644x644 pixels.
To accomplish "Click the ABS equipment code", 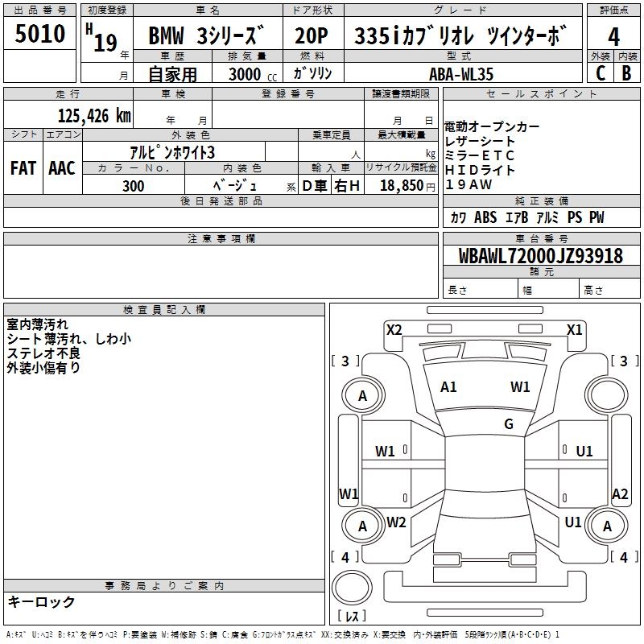I will point(485,217).
